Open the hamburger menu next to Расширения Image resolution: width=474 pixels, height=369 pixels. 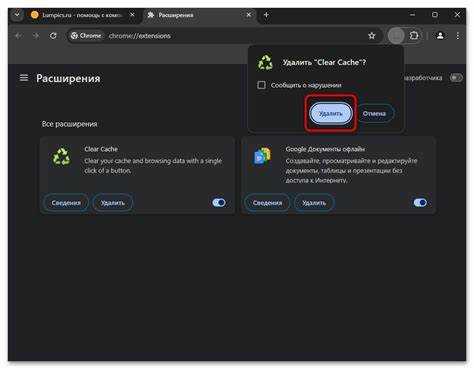click(24, 78)
